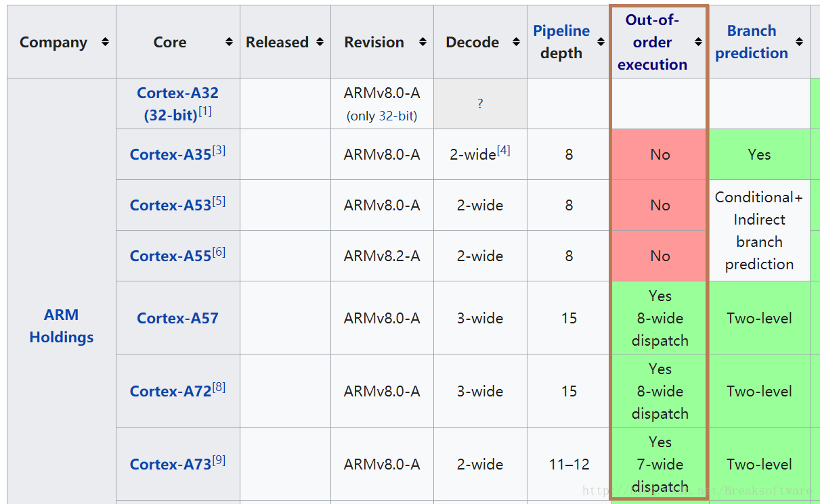Select the '?' Decode cell for Cortex-A32
Screen dimensions: 820x504
tap(480, 104)
